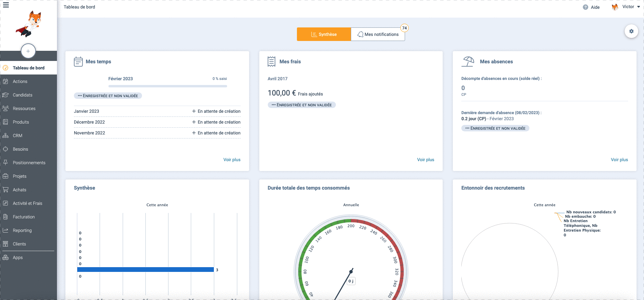Click the fox superhero logo
This screenshot has height=300, width=644.
tap(29, 24)
